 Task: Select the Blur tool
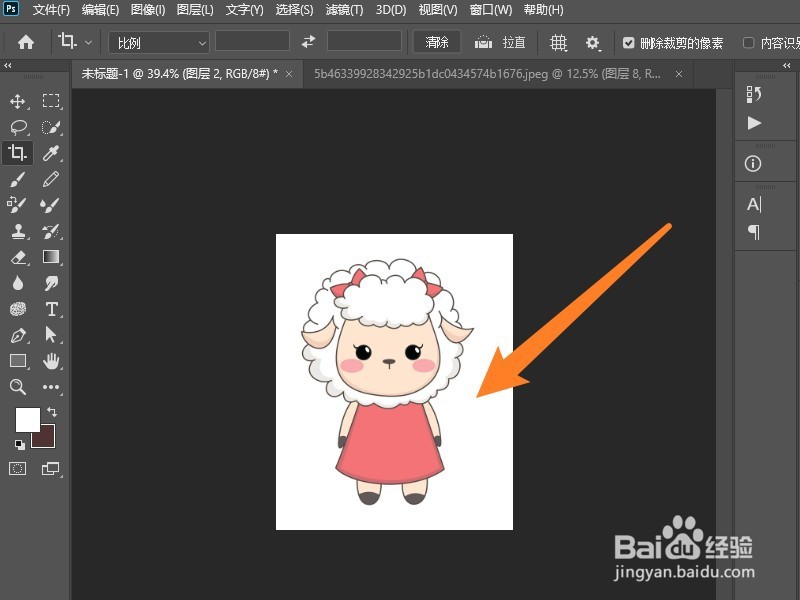click(x=18, y=283)
